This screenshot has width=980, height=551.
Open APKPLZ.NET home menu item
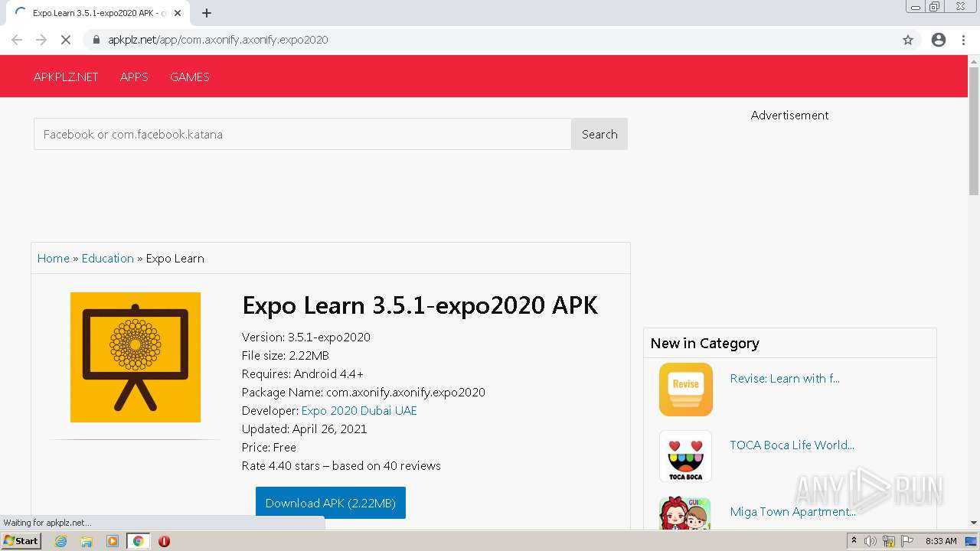pyautogui.click(x=66, y=77)
